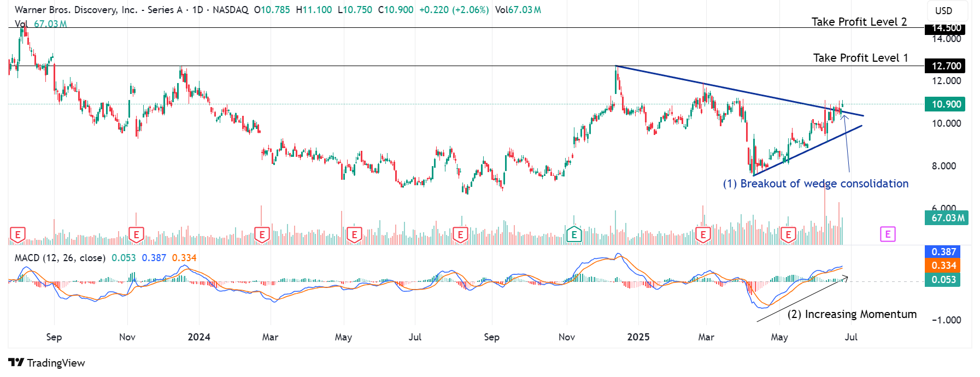Click the blue 0.387 MACD label
Screen dimensions: 980x377
point(943,252)
